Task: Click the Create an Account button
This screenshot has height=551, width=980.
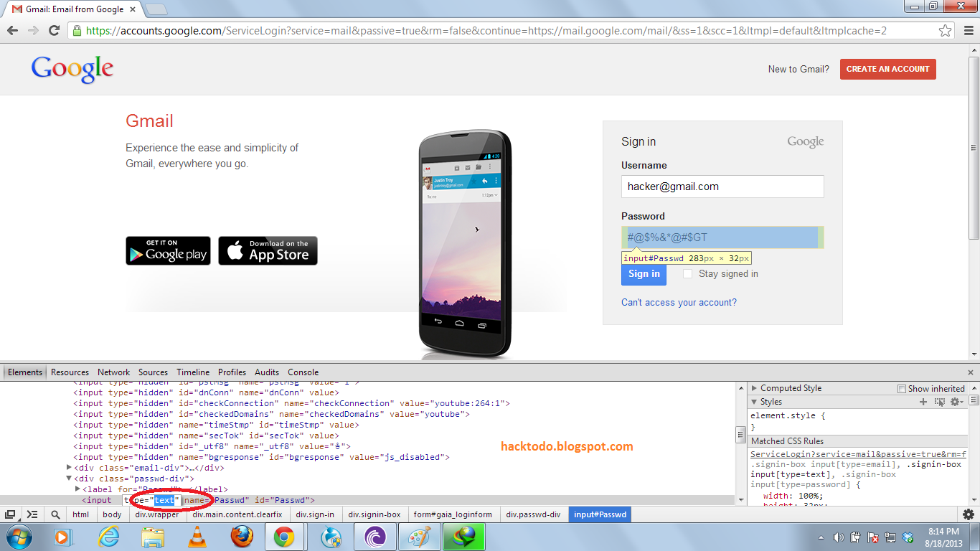Action: click(887, 69)
